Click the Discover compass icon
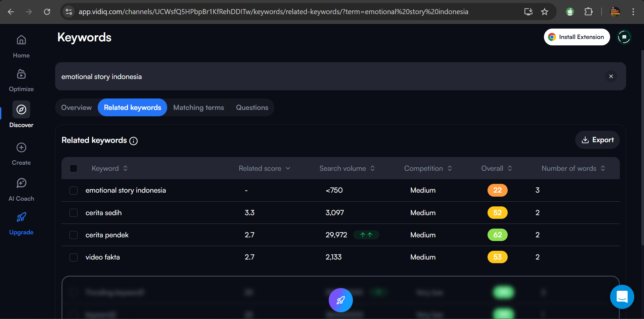 coord(21,110)
